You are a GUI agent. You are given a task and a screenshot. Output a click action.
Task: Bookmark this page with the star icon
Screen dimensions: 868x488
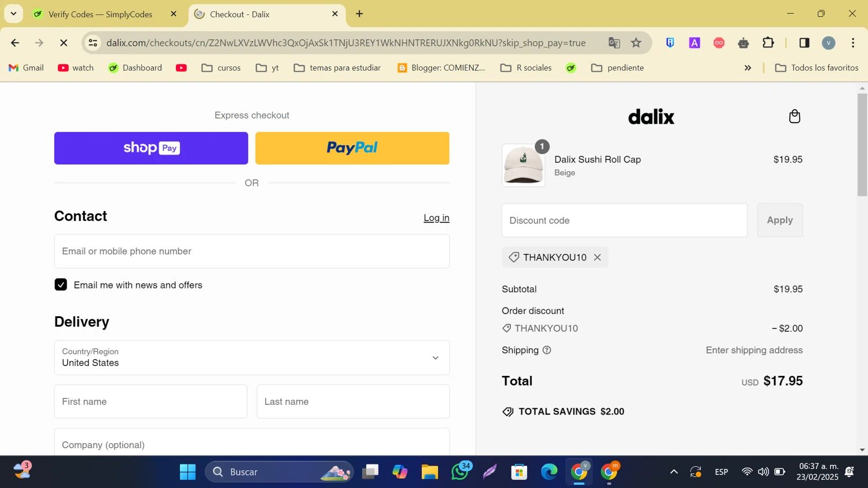click(636, 43)
